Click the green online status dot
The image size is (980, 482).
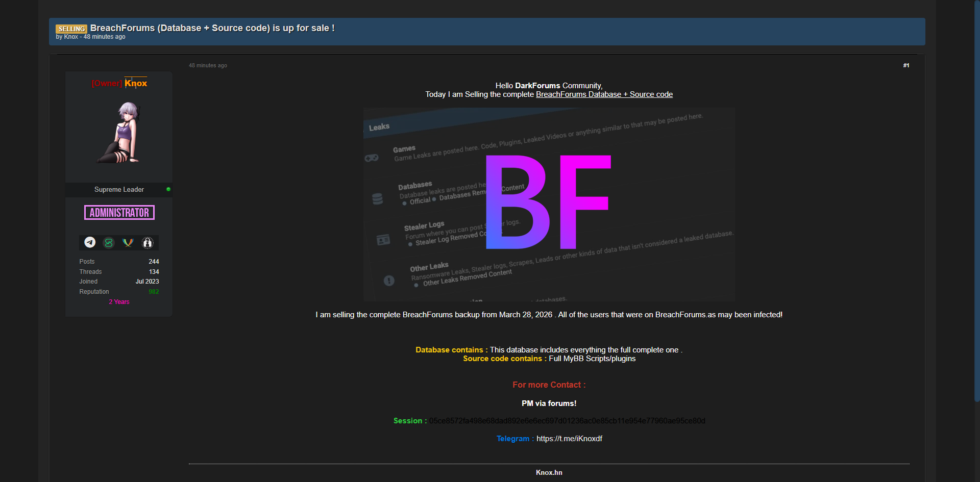(x=168, y=189)
